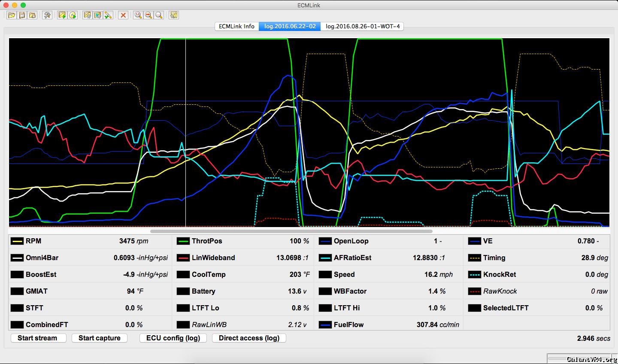Switch to the ECMLink Info tab
The height and width of the screenshot is (364, 618).
[236, 26]
